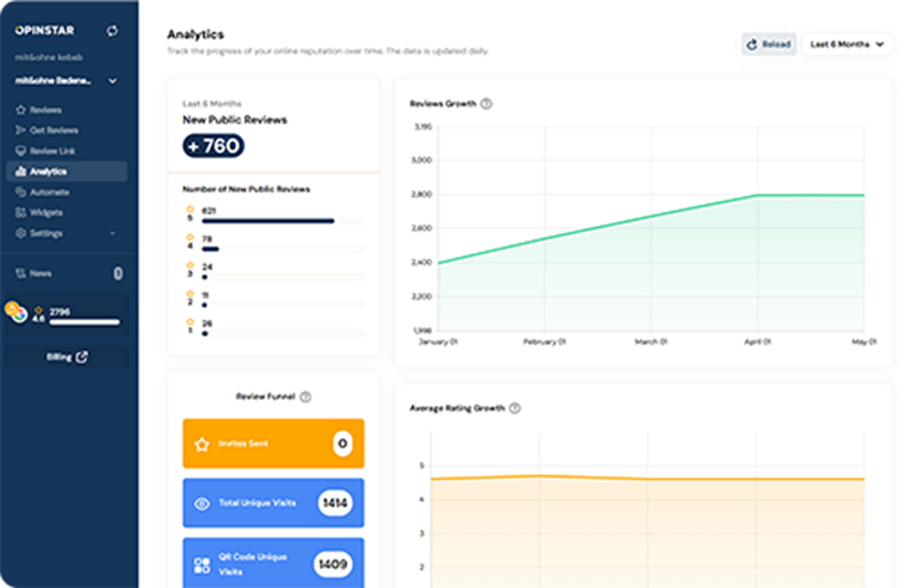917x588 pixels.
Task: Open the Billing link
Action: click(67, 357)
